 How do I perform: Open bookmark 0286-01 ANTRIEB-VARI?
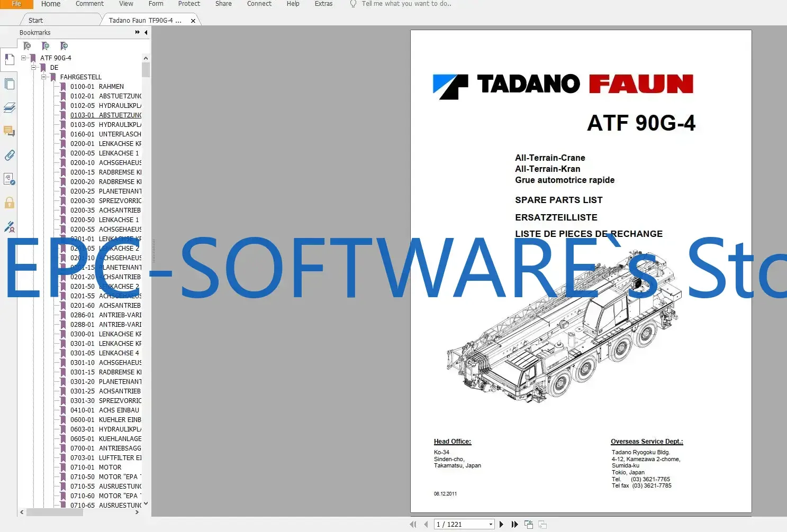click(x=106, y=315)
